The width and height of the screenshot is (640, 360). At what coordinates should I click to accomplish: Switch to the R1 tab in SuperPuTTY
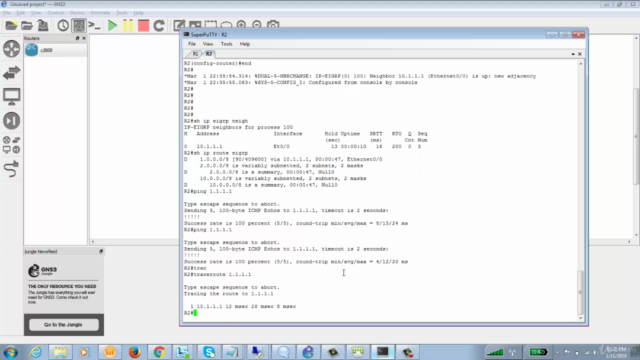[195, 54]
